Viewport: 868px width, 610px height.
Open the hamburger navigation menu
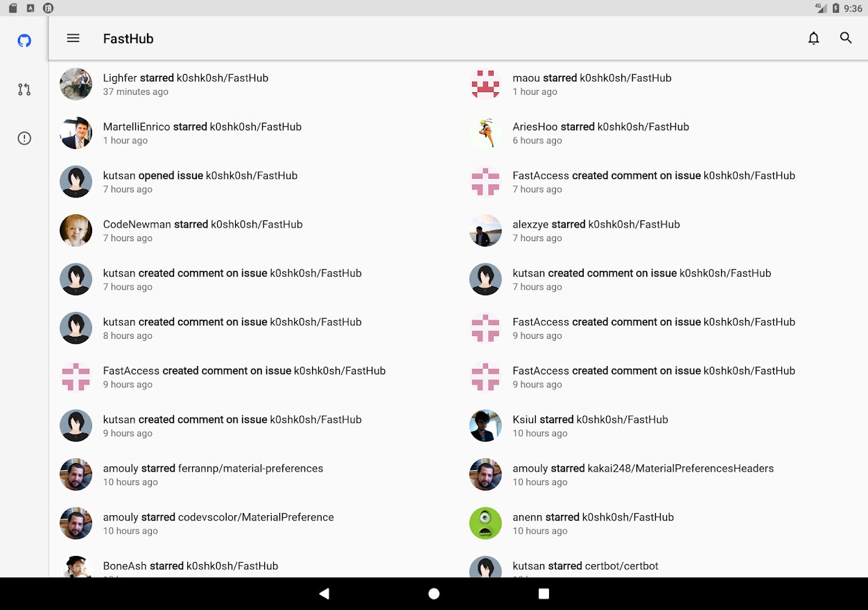(73, 38)
